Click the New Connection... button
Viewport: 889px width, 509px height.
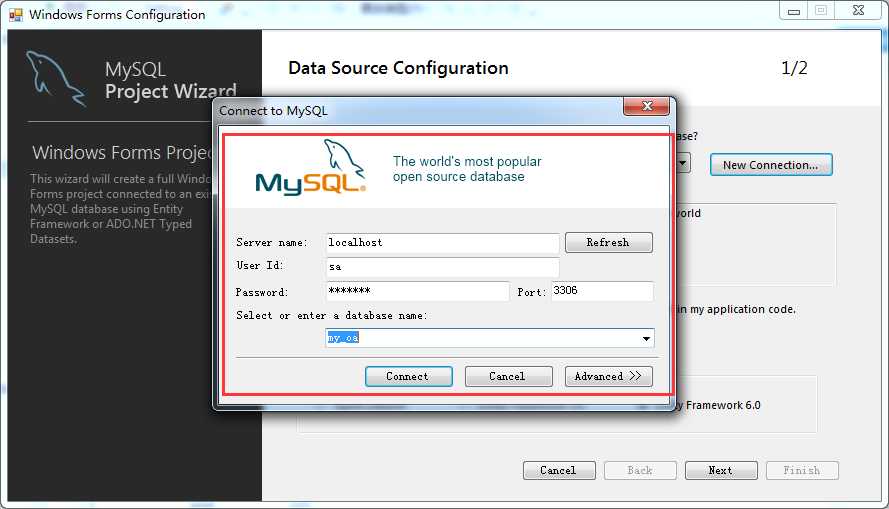pos(771,165)
